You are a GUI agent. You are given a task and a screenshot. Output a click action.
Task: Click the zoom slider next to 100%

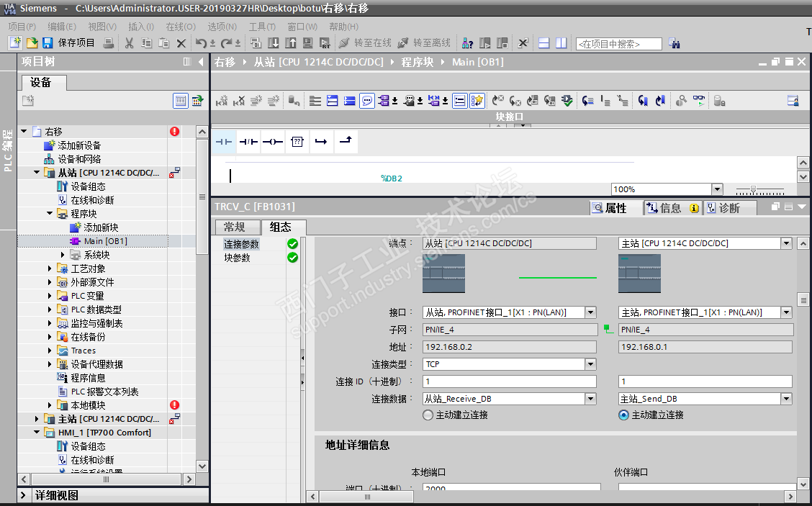point(753,189)
